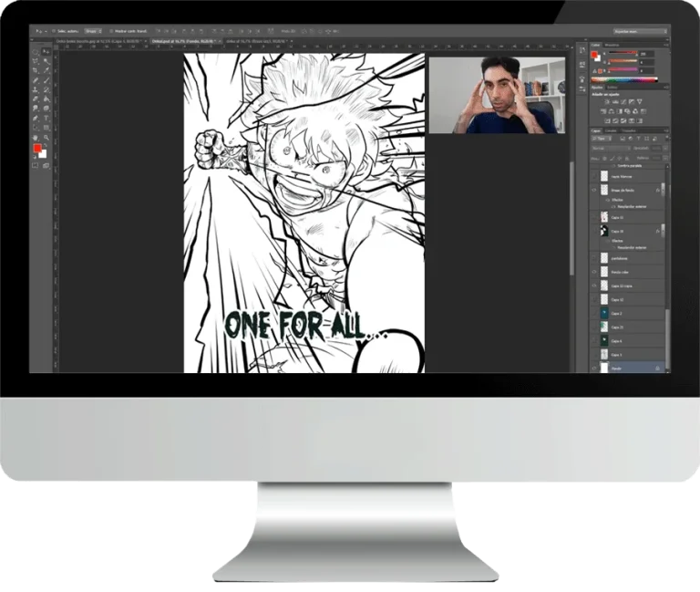700x592 pixels.
Task: Add a Brightness/Contrast adjustment
Action: pos(607,102)
